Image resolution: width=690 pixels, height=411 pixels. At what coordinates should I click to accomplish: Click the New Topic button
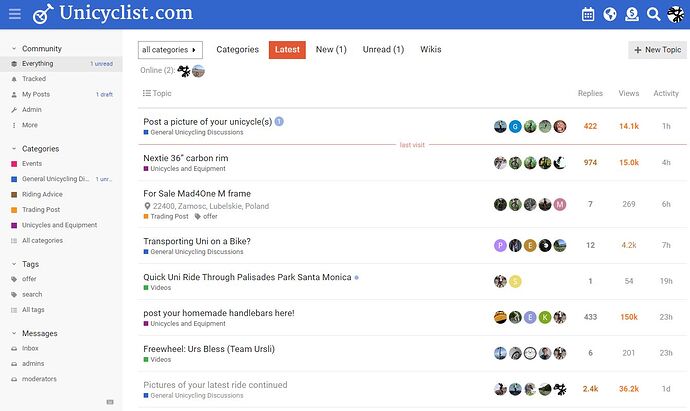[x=657, y=49]
